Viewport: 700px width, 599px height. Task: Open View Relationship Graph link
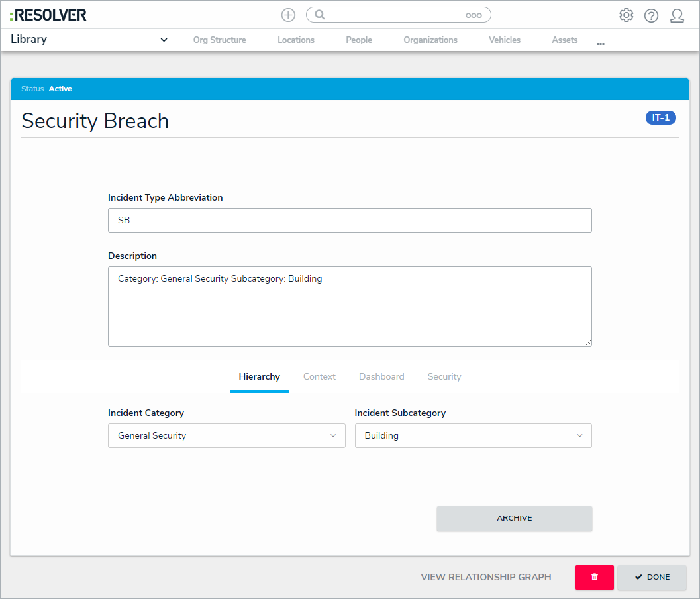[485, 577]
